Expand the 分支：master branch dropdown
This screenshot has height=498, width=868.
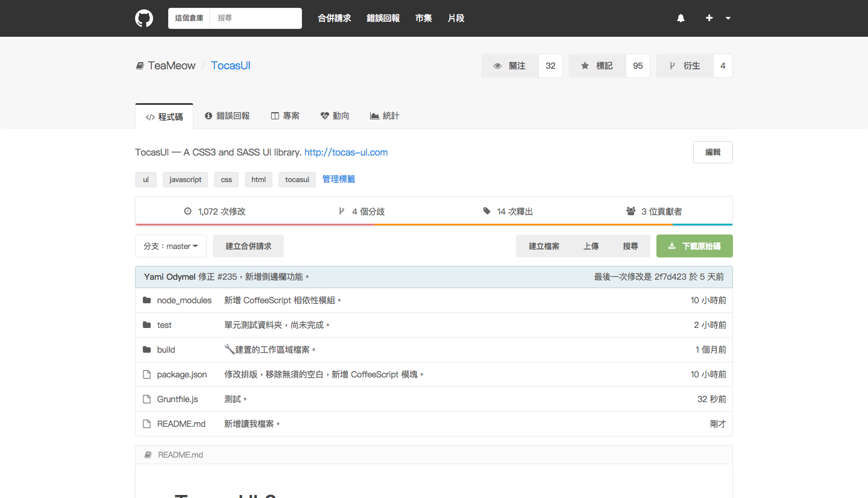[x=171, y=246]
